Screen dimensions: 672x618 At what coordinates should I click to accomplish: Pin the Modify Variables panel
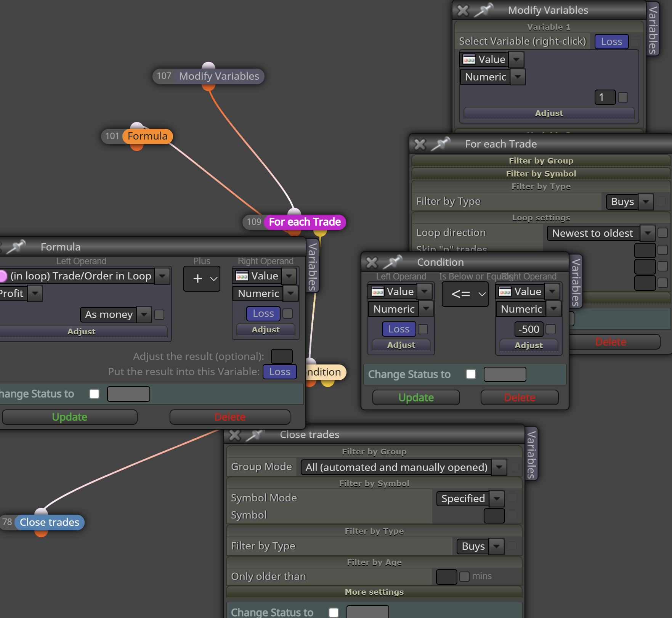tap(484, 10)
